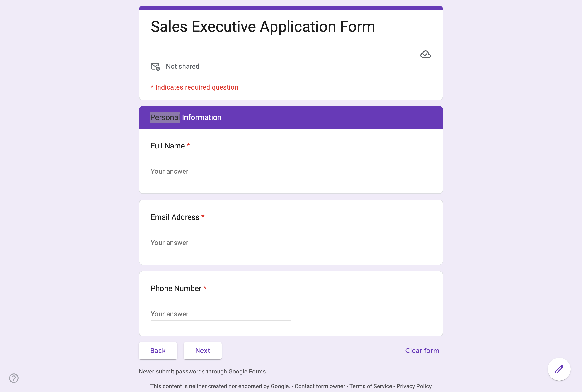This screenshot has width=582, height=392.
Task: Click the help question mark icon
Action: pyautogui.click(x=14, y=378)
